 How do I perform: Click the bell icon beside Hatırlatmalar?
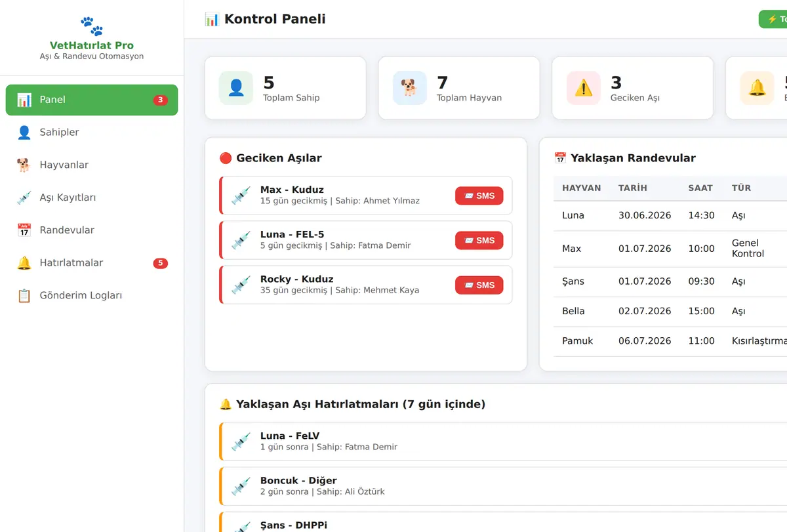pyautogui.click(x=24, y=263)
